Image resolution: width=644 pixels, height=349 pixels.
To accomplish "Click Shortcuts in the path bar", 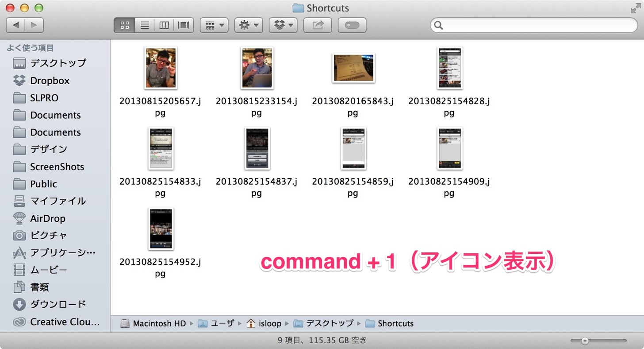I will pyautogui.click(x=389, y=323).
